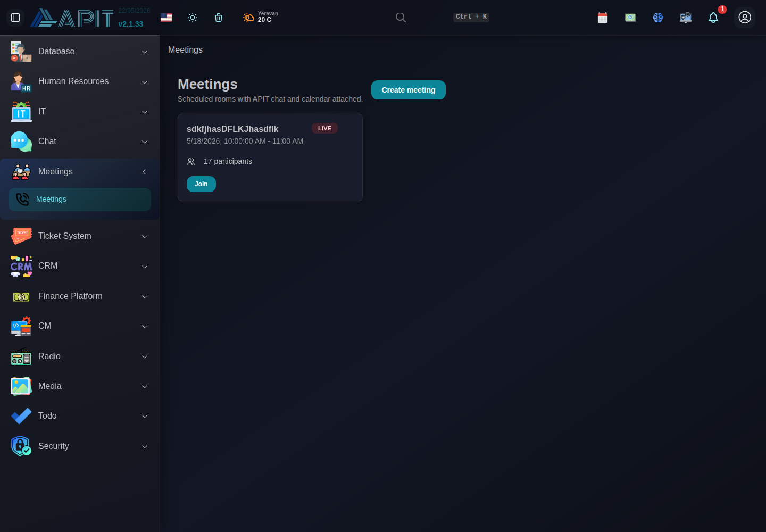Screen dimensions: 766x532
Task: Open notifications bell
Action: tap(713, 18)
